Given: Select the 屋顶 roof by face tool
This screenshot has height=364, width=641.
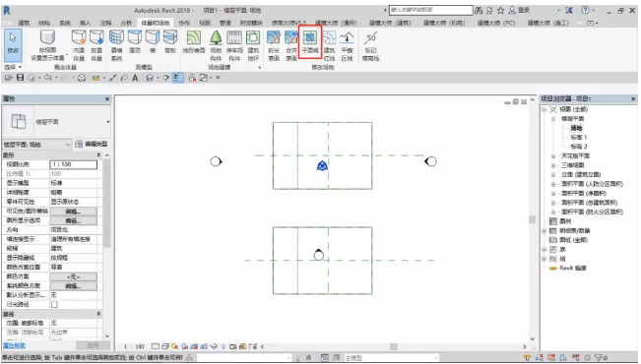Looking at the screenshot, I should click(135, 42).
